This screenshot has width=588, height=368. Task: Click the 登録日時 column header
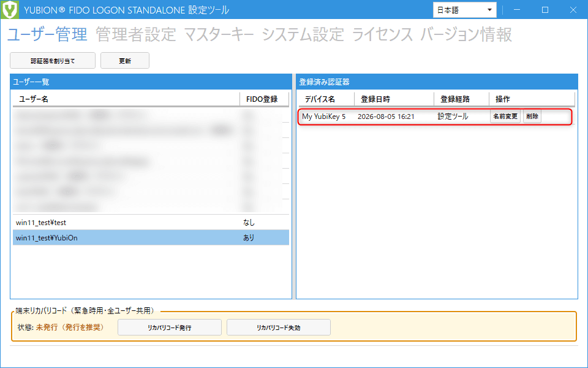click(394, 99)
